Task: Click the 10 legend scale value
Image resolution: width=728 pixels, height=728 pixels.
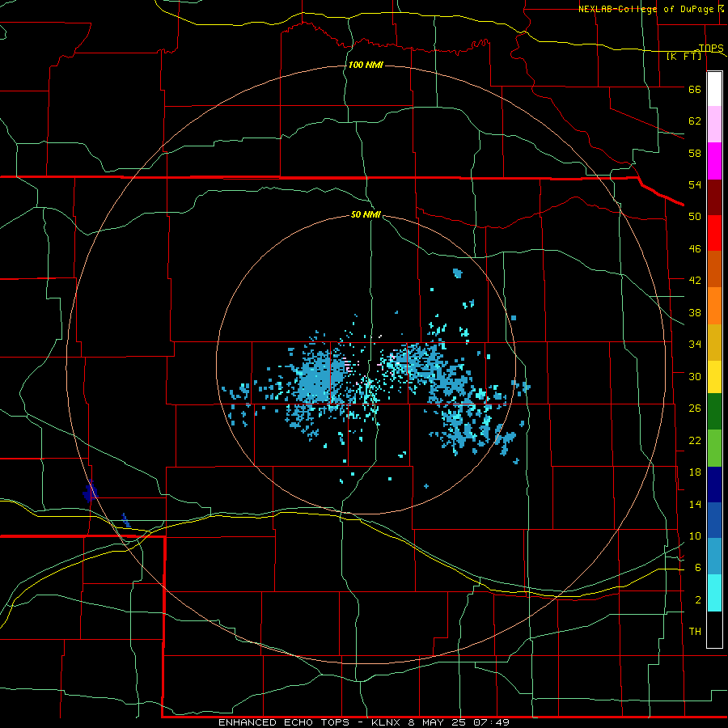Action: (x=695, y=536)
